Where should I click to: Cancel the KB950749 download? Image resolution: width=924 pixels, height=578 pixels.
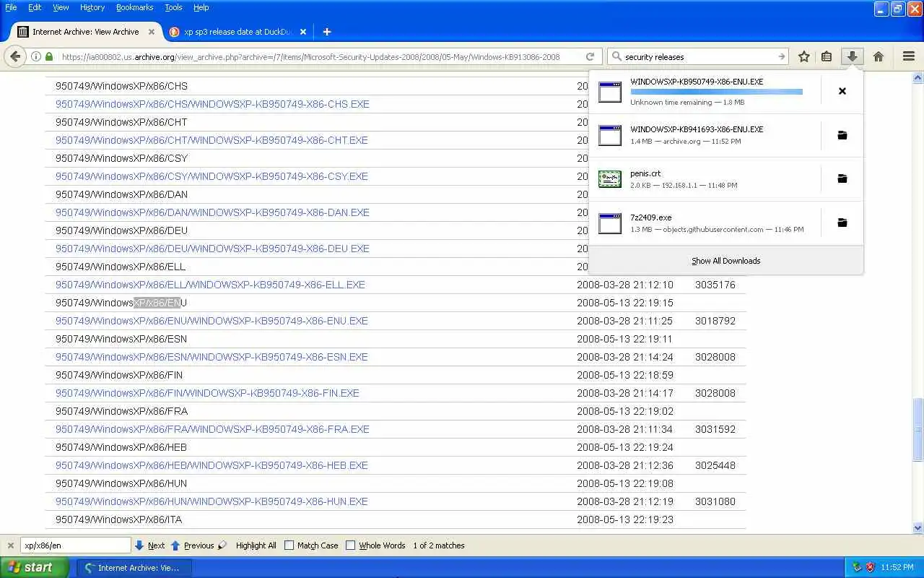(842, 91)
